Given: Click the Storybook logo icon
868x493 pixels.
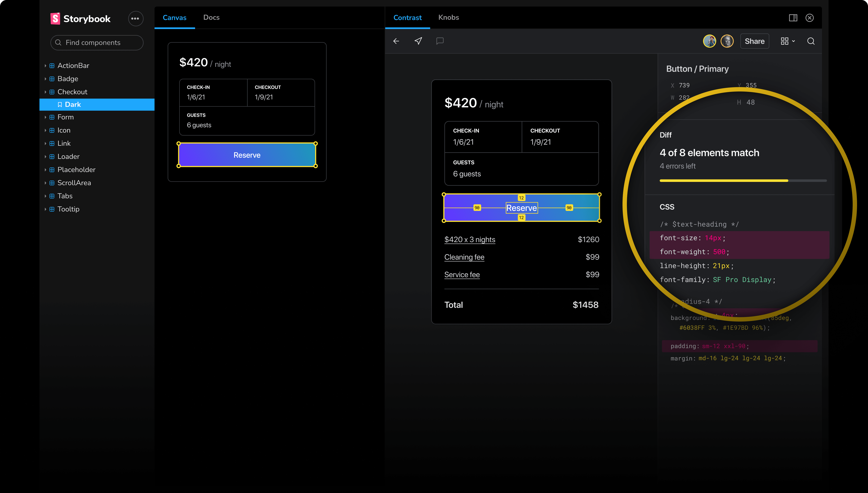Looking at the screenshot, I should click(x=55, y=19).
